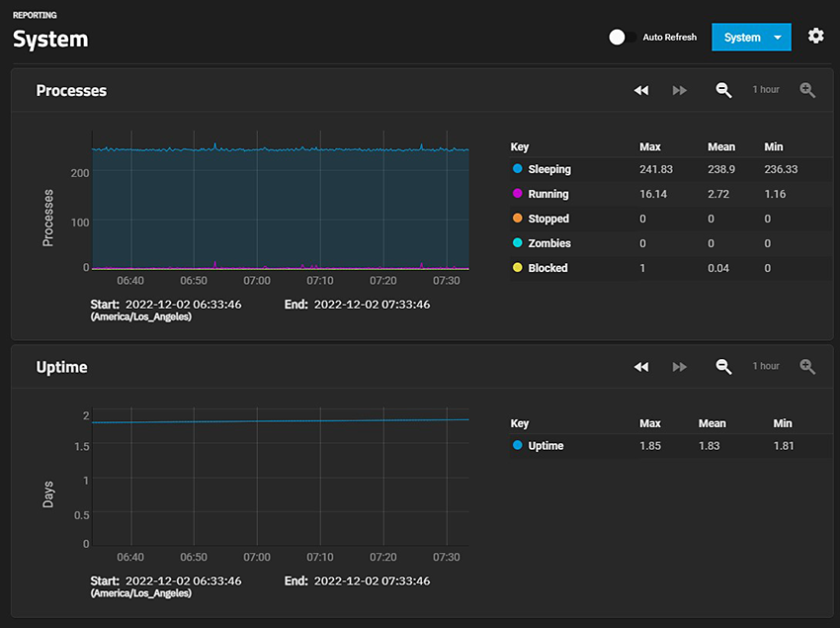
Task: Click the Processes card 1 hour label
Action: 766,90
